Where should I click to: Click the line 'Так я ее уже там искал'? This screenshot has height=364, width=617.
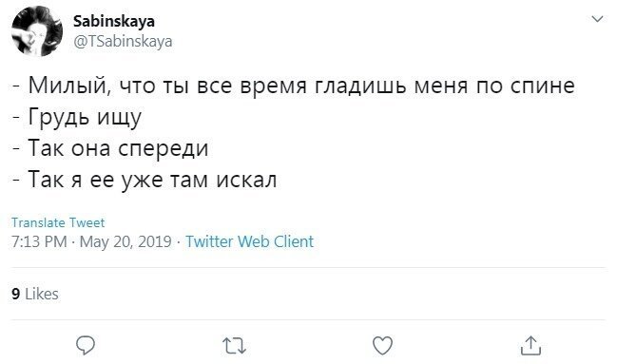145,180
